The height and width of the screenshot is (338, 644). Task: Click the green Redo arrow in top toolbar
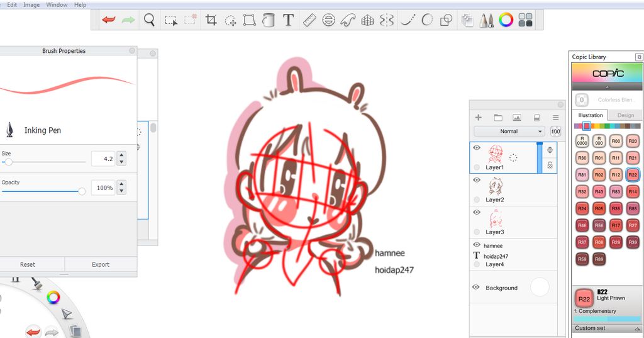(x=128, y=20)
